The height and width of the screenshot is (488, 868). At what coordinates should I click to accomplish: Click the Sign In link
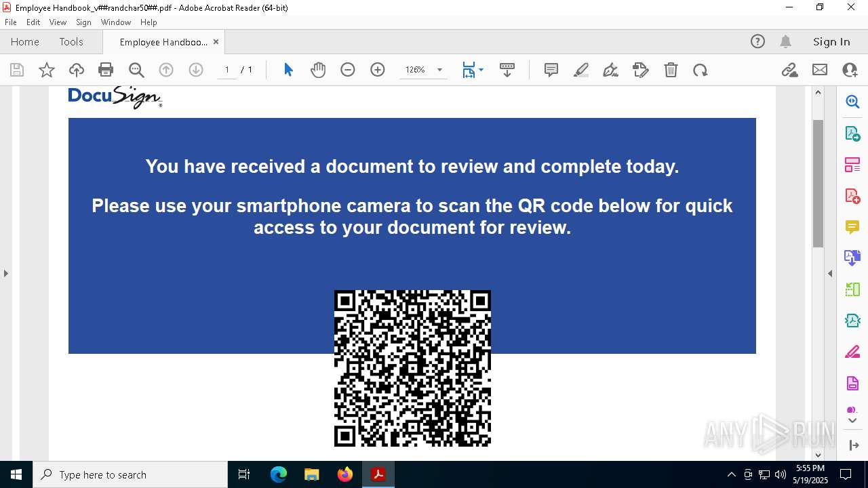pos(831,42)
